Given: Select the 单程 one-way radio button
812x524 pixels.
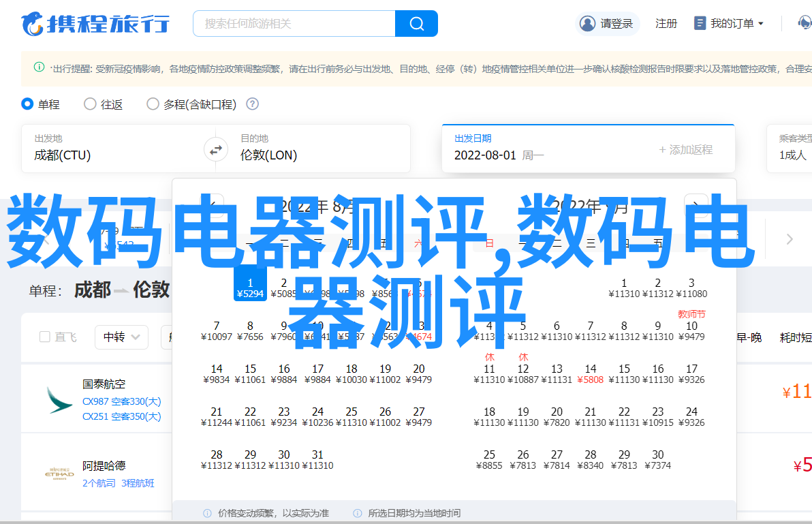Looking at the screenshot, I should tap(27, 104).
